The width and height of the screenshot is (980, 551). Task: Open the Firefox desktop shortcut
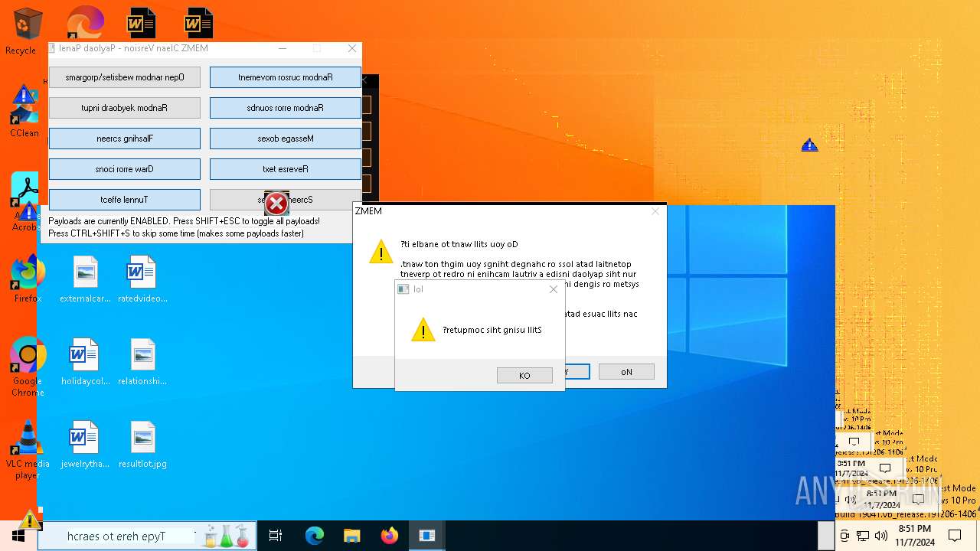tap(27, 279)
